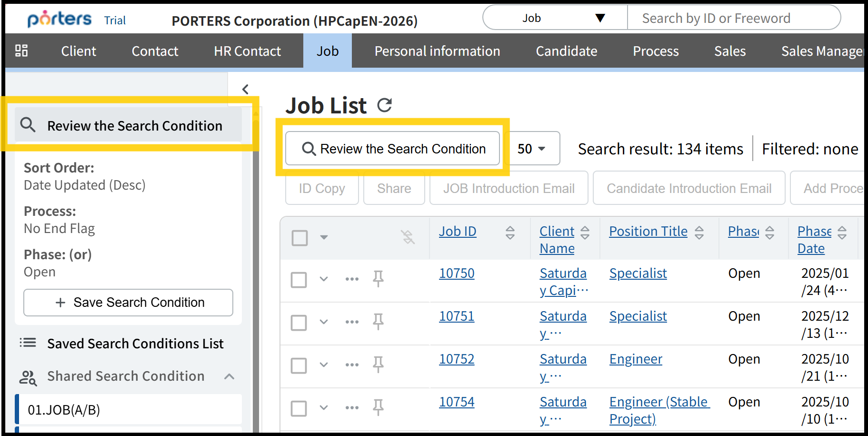Tick the select-all checkbox in header
This screenshot has width=868, height=436.
pyautogui.click(x=299, y=237)
